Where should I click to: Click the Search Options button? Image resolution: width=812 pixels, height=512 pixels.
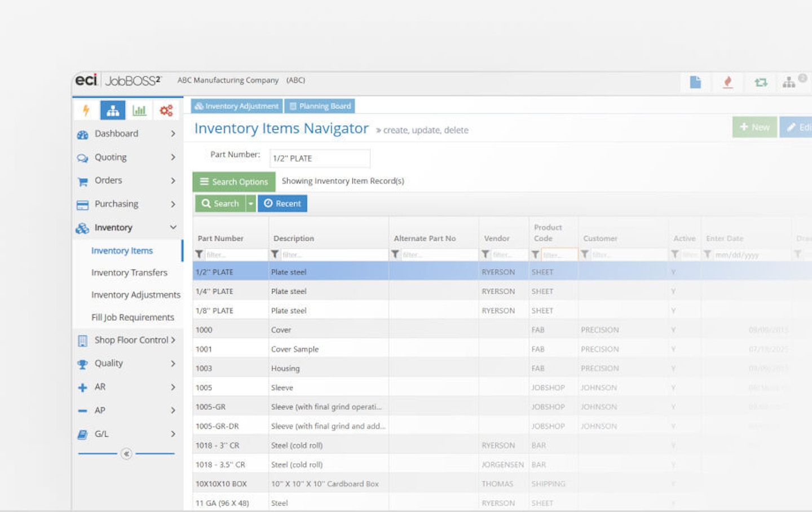234,182
